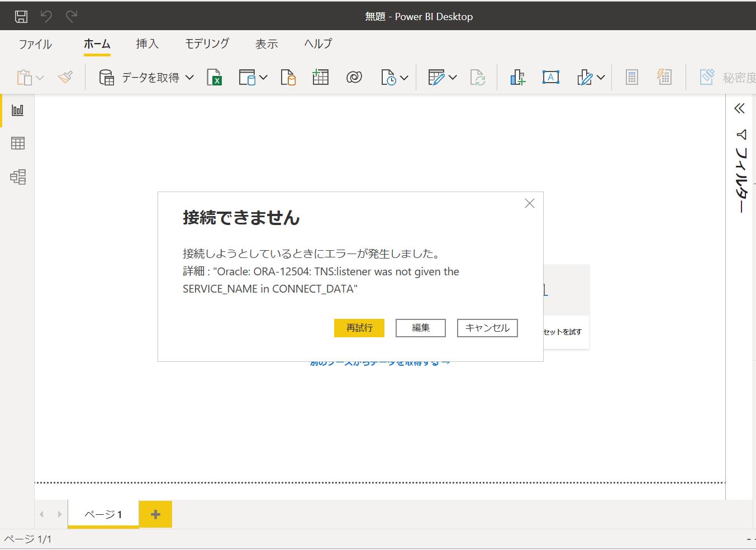
Task: Click the SQL Server data source icon
Action: [x=288, y=78]
